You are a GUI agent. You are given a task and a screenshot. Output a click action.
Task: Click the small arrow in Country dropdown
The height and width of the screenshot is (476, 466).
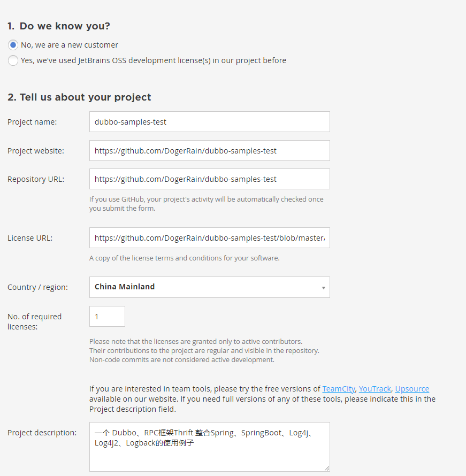(323, 288)
